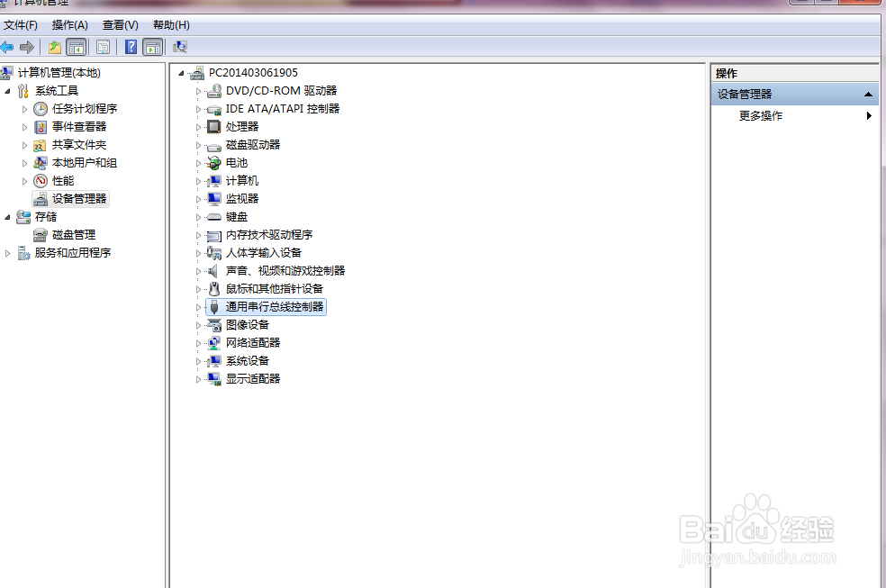This screenshot has width=886, height=588.
Task: Click the 任务计划程序 clock icon
Action: pyautogui.click(x=41, y=108)
